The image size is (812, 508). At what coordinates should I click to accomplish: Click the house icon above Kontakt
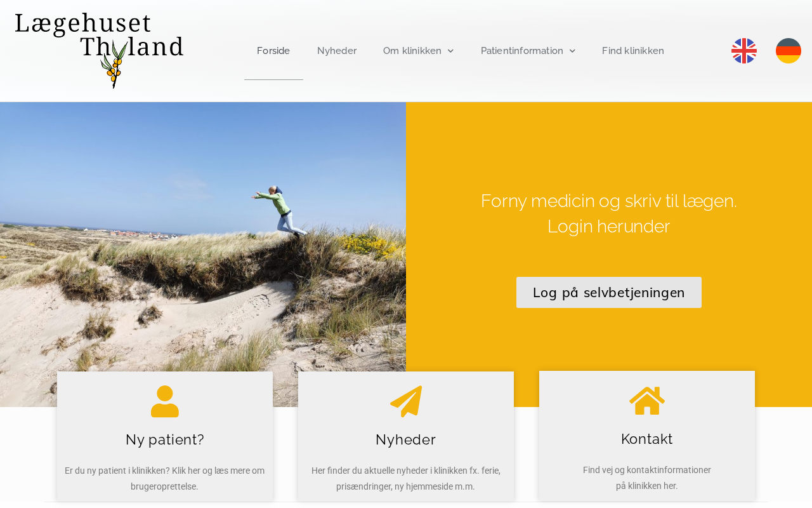[647, 401]
